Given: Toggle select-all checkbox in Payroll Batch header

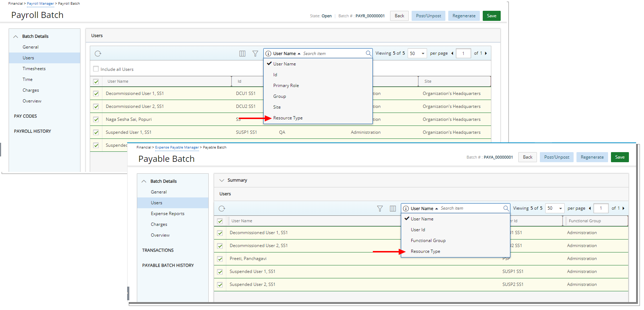Looking at the screenshot, I should pos(96,82).
